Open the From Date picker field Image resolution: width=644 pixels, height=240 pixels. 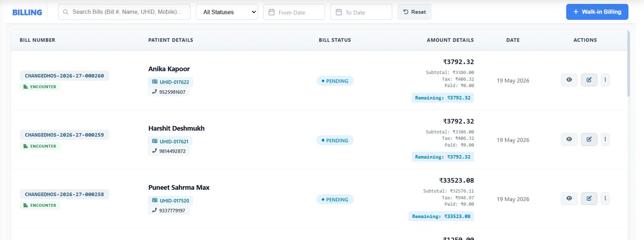coord(294,12)
